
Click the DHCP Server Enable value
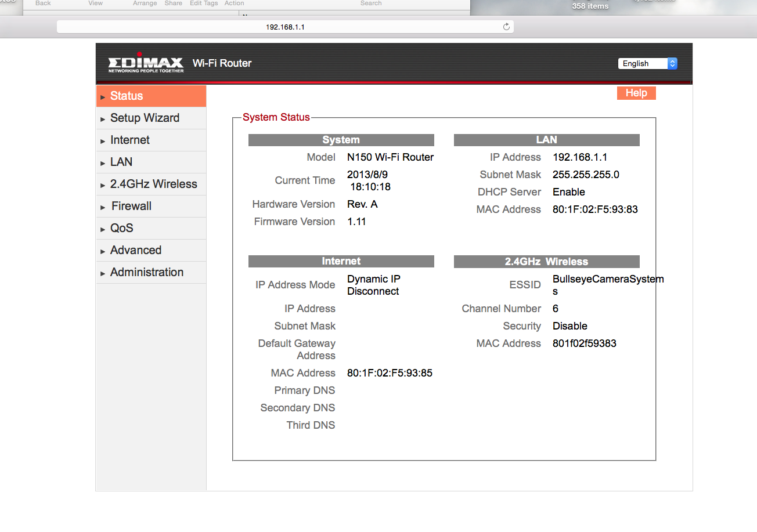569,192
